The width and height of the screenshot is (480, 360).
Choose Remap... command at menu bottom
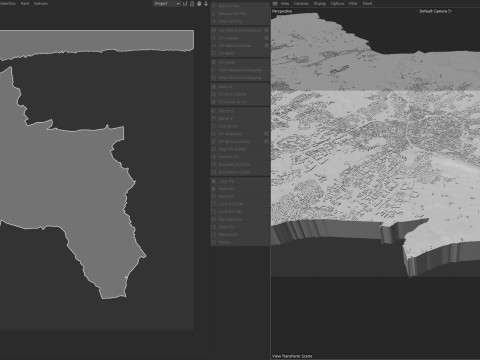pyautogui.click(x=240, y=242)
